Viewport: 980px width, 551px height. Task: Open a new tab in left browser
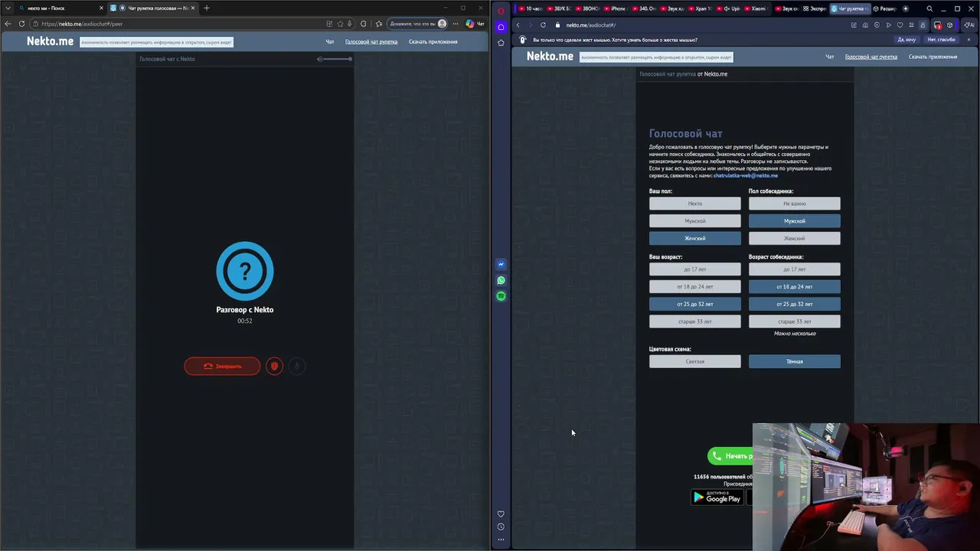point(206,8)
